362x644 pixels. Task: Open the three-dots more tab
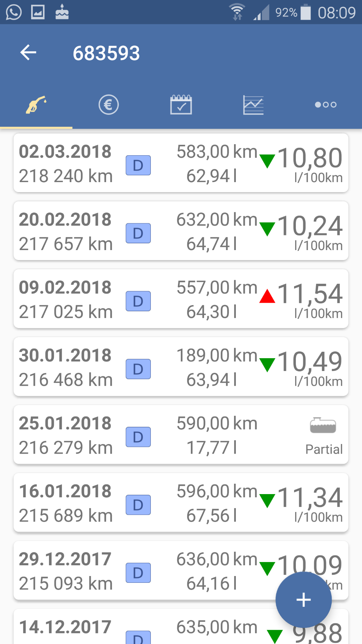pos(326,105)
